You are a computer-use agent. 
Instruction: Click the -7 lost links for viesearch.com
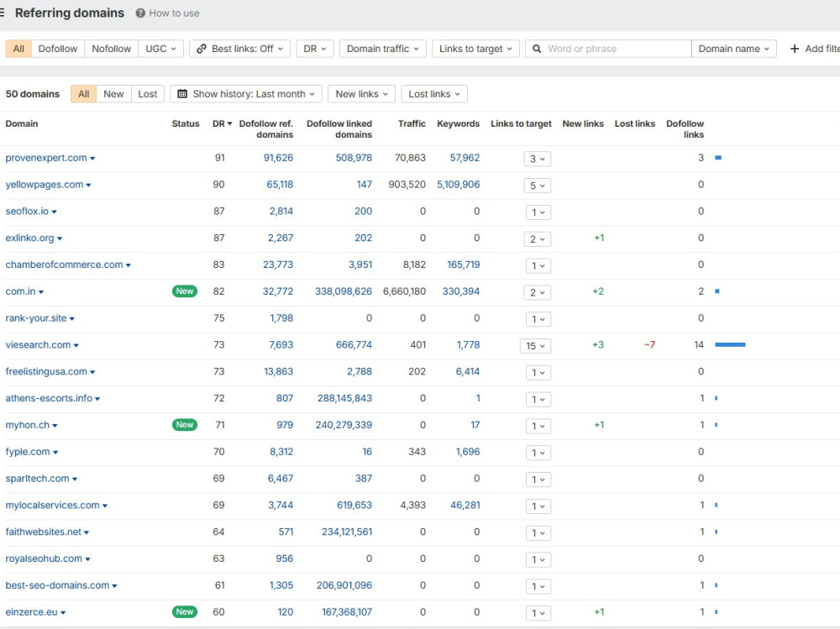tap(649, 344)
